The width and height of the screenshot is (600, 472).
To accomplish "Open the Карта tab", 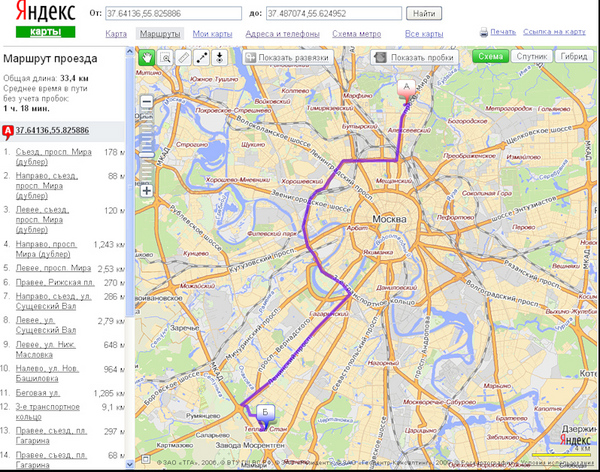I will click(116, 34).
